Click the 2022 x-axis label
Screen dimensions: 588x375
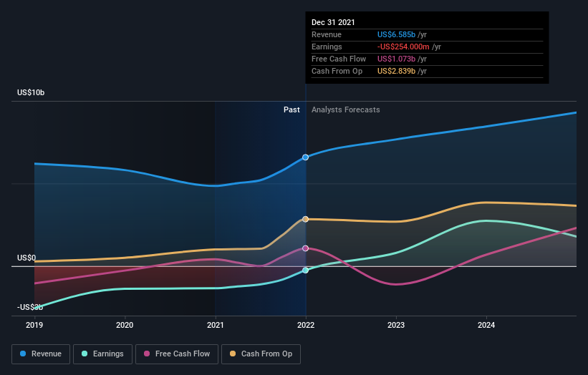coord(306,325)
